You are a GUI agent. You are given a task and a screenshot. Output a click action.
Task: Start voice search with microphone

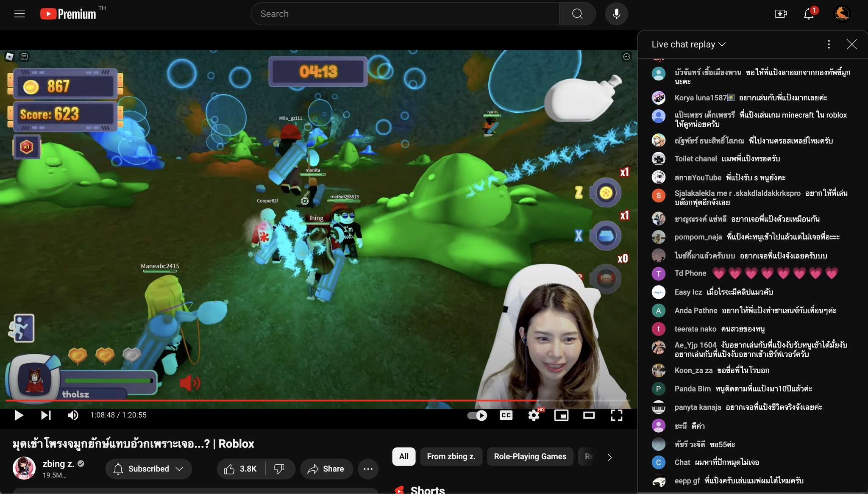[616, 14]
